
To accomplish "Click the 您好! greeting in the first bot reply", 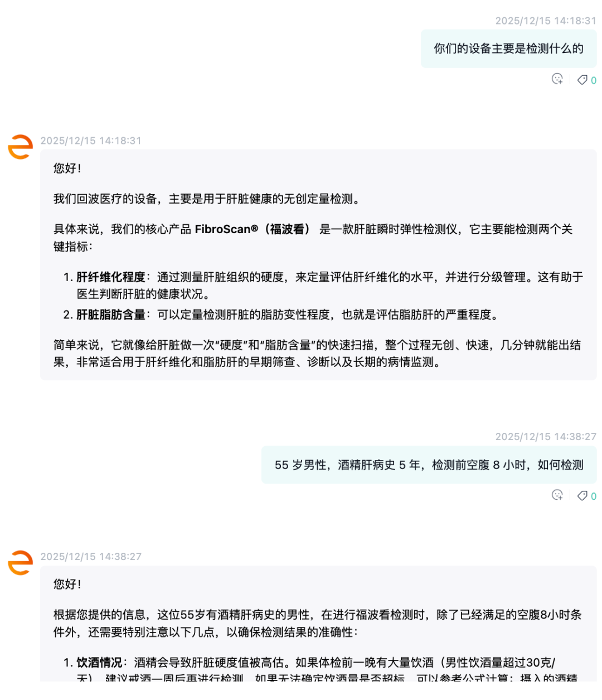I will [x=67, y=168].
